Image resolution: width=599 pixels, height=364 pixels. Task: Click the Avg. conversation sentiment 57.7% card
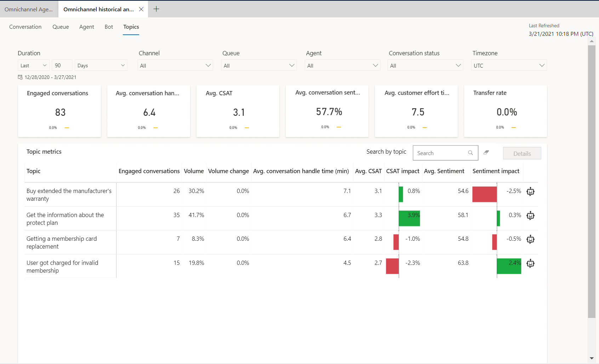(327, 111)
